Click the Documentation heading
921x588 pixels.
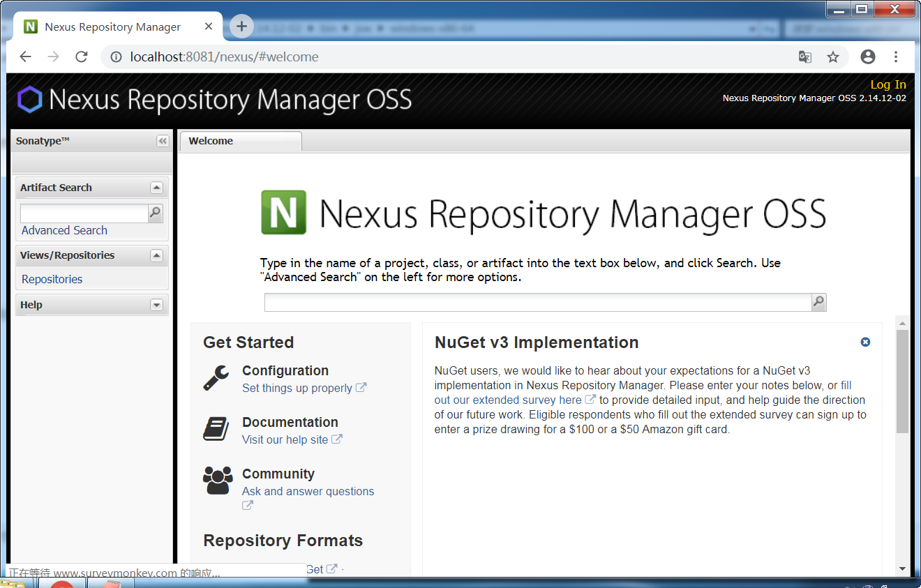click(x=290, y=422)
